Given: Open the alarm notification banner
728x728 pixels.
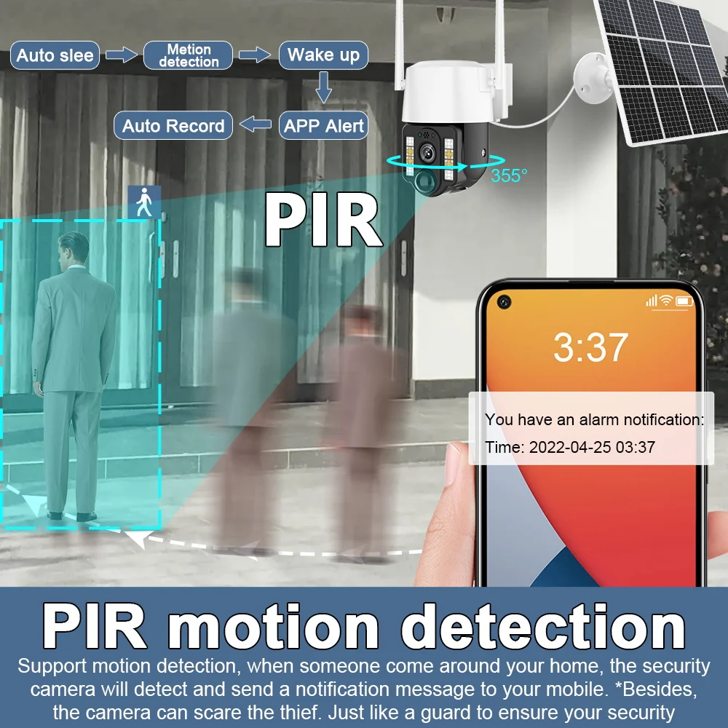Looking at the screenshot, I should coord(591,428).
